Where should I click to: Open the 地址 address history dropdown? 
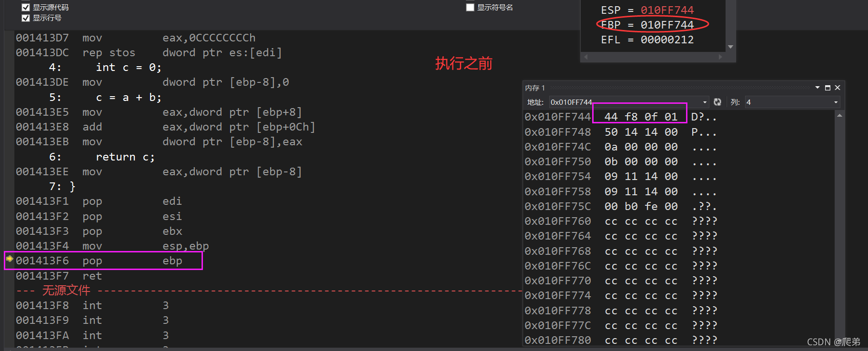point(705,102)
